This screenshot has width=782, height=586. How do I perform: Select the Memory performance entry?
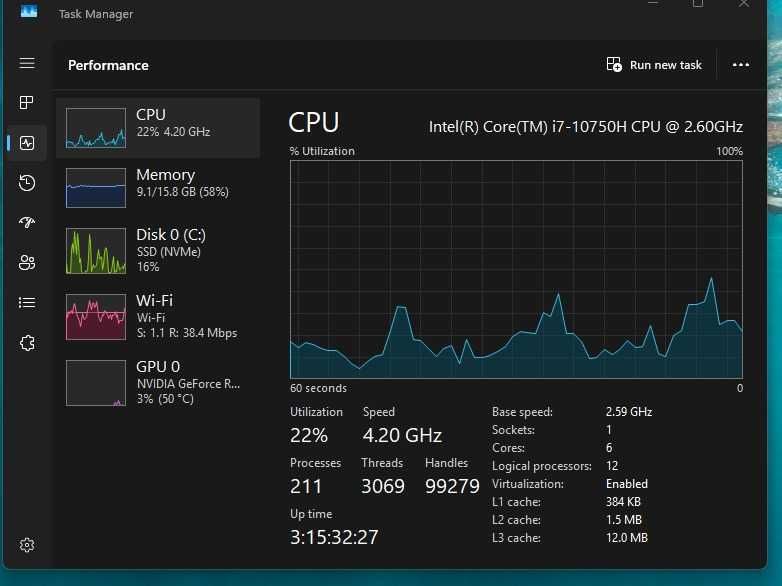point(158,188)
